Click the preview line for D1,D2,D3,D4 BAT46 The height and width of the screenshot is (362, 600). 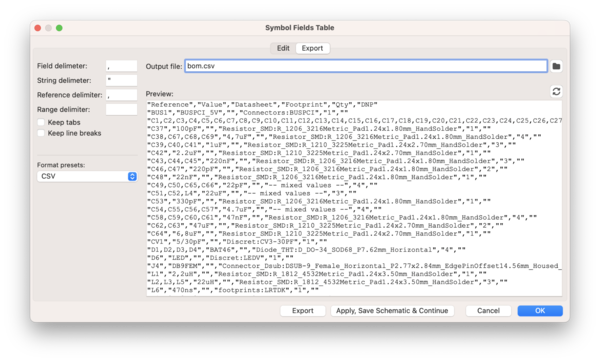[x=307, y=249]
